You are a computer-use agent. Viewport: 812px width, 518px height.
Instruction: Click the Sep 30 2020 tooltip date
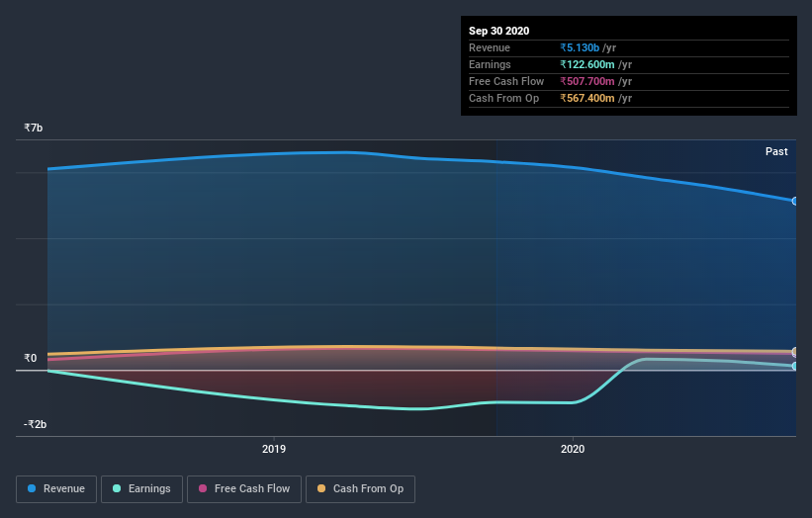tap(498, 31)
